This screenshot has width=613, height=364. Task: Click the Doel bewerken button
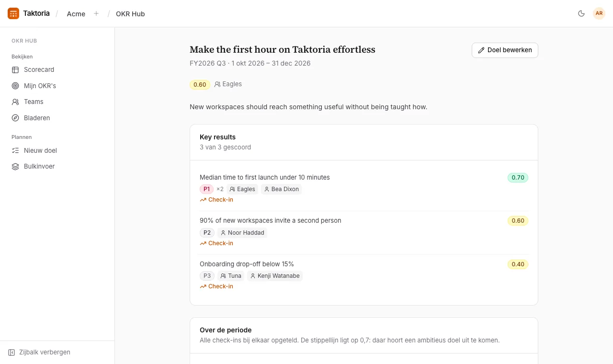coord(505,50)
